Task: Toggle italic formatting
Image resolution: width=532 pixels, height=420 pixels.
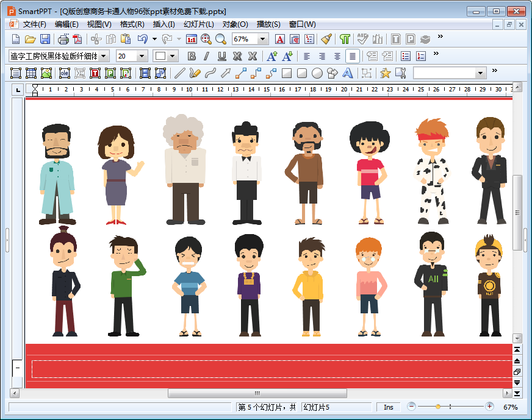Action: [207, 56]
